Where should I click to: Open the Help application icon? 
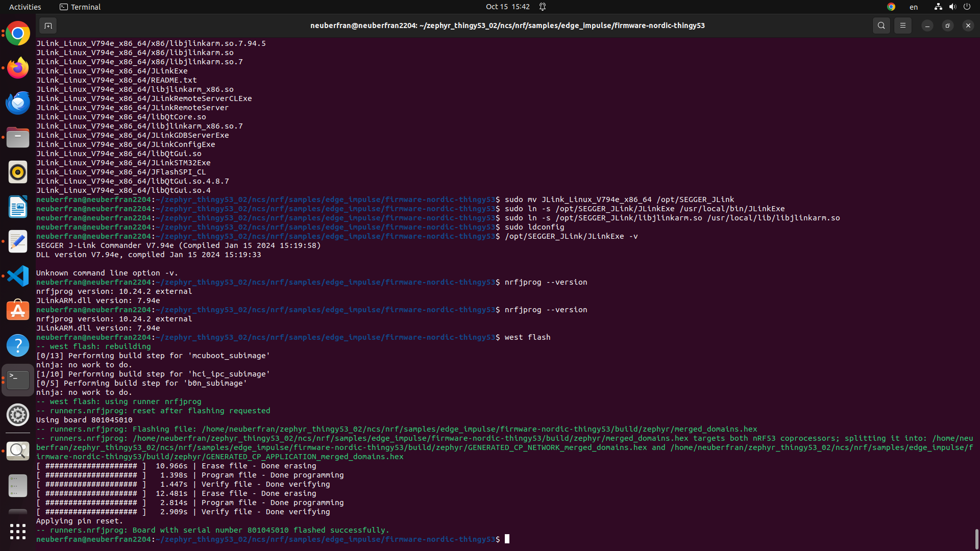[x=18, y=346]
